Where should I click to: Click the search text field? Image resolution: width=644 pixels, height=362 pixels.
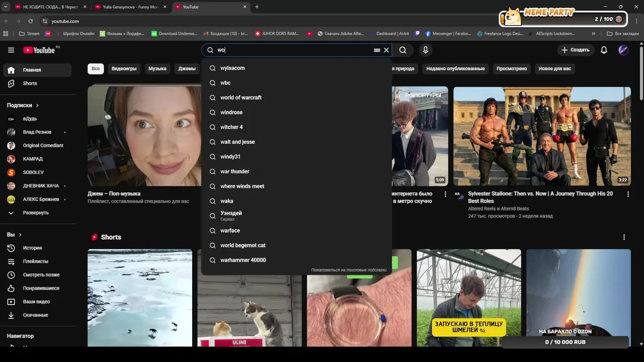[x=294, y=50]
